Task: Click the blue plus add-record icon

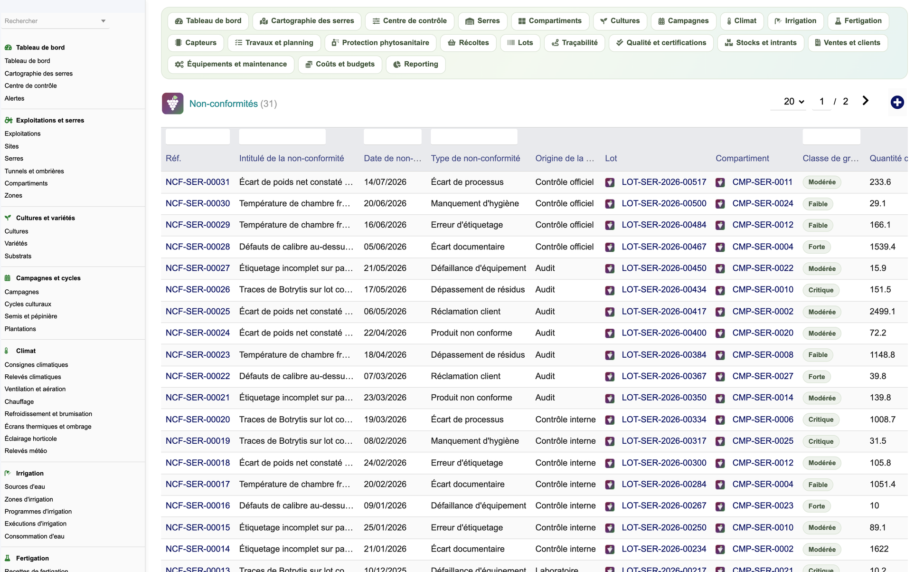Action: point(897,102)
